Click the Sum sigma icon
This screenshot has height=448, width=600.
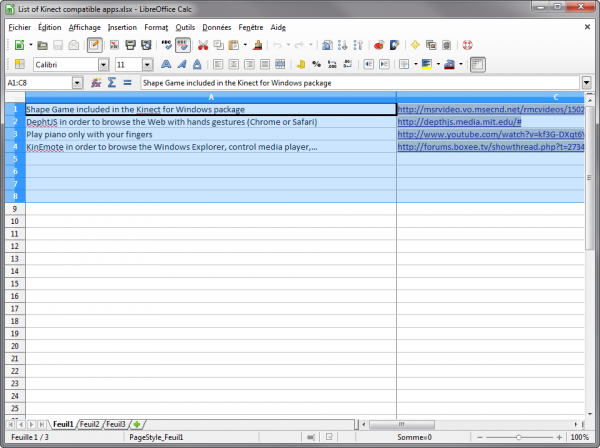tap(112, 83)
